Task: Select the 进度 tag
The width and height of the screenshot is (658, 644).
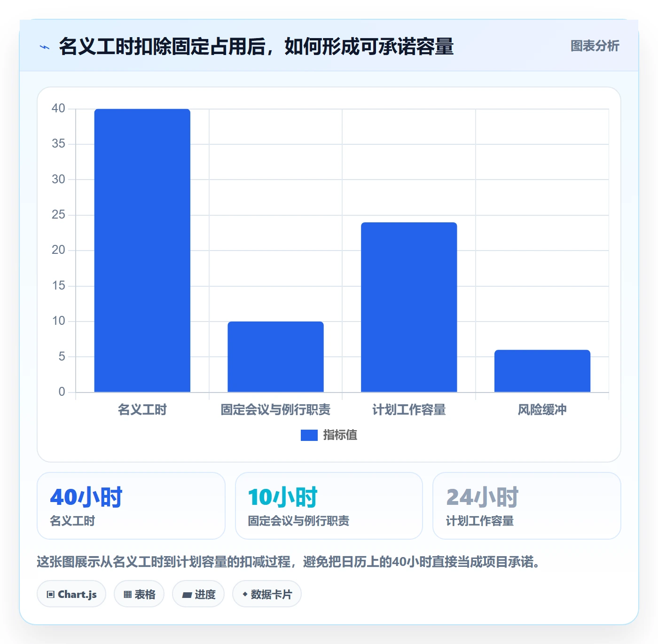Action: point(198,594)
